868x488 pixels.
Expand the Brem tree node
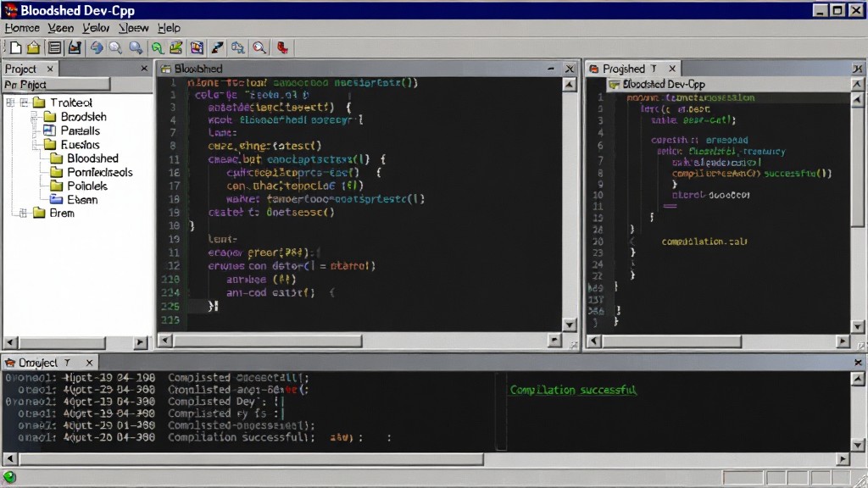point(23,213)
